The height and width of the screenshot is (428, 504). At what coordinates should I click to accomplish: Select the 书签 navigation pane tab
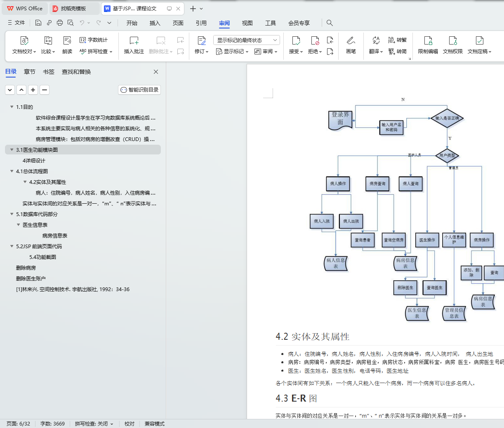pos(49,72)
